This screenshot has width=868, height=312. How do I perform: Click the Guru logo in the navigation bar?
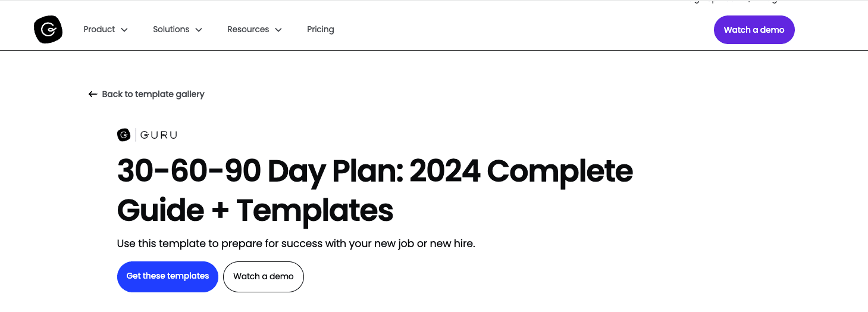pos(48,30)
